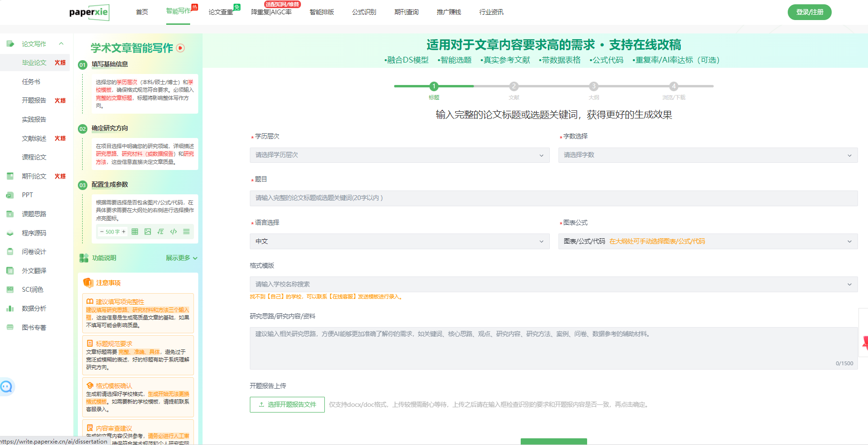Collapse the 论文写作 sidebar section
The image size is (868, 445).
[x=61, y=44]
